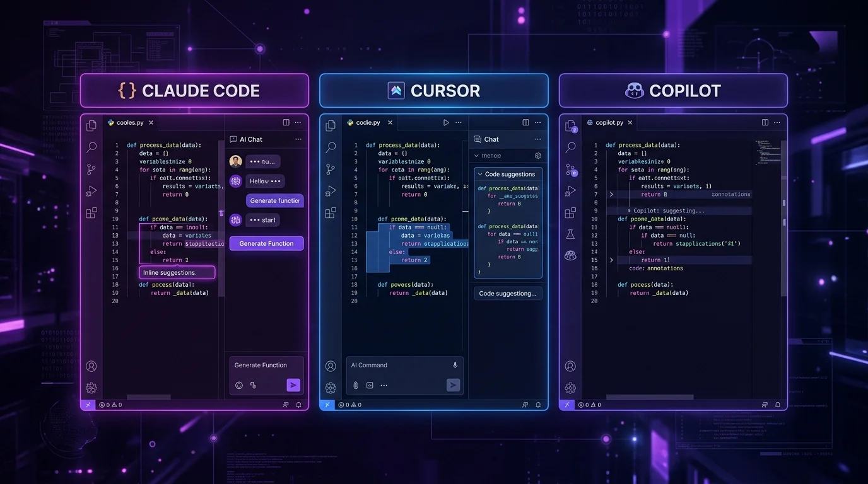Open Extensions in the Claude Code sidebar
This screenshot has height=484, width=868.
point(91,212)
